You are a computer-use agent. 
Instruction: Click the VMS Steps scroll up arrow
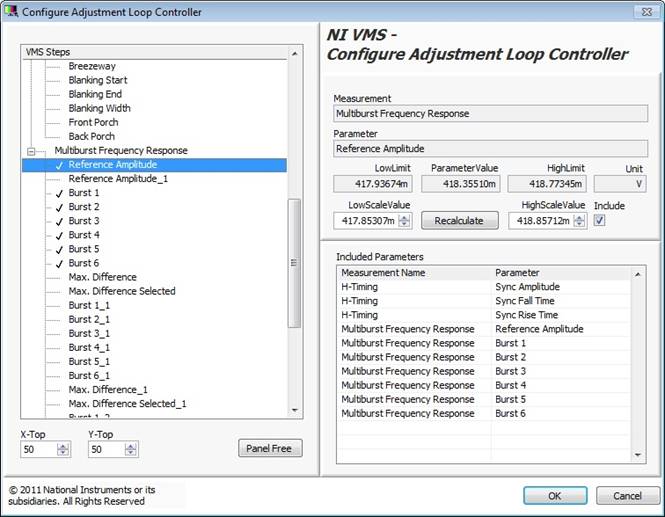(295, 54)
